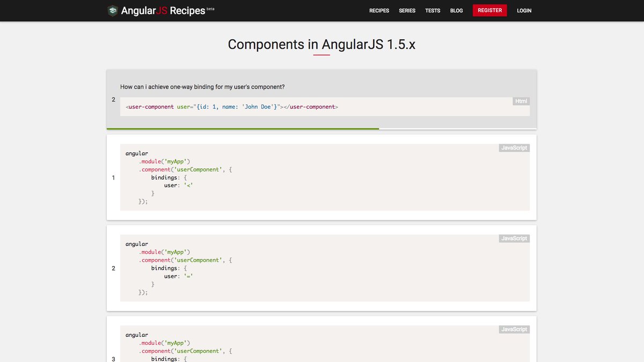Click JavaScript badge on answer 1
The height and width of the screenshot is (362, 644).
(x=514, y=148)
